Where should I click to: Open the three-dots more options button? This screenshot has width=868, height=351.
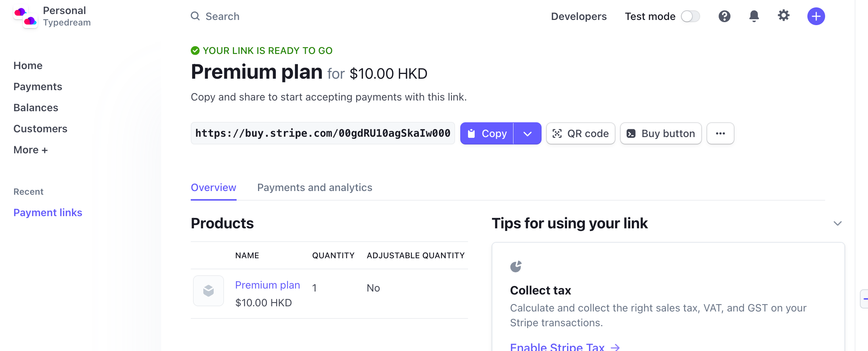tap(720, 133)
